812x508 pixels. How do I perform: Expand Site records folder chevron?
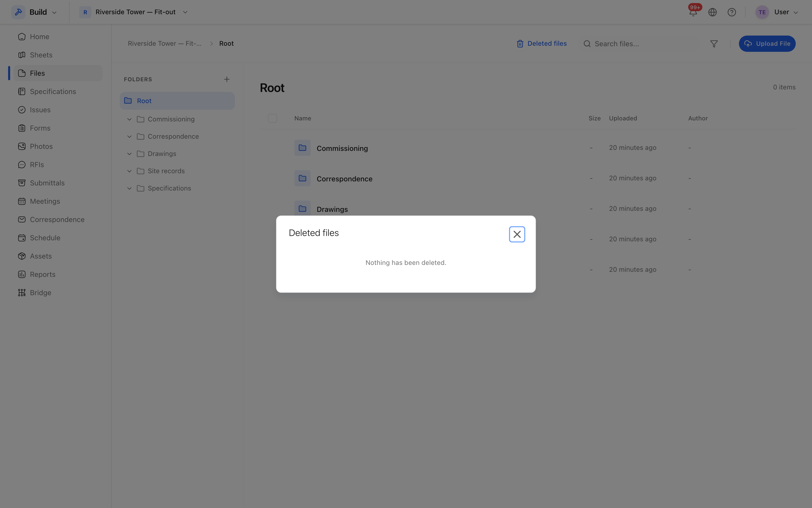pos(129,171)
